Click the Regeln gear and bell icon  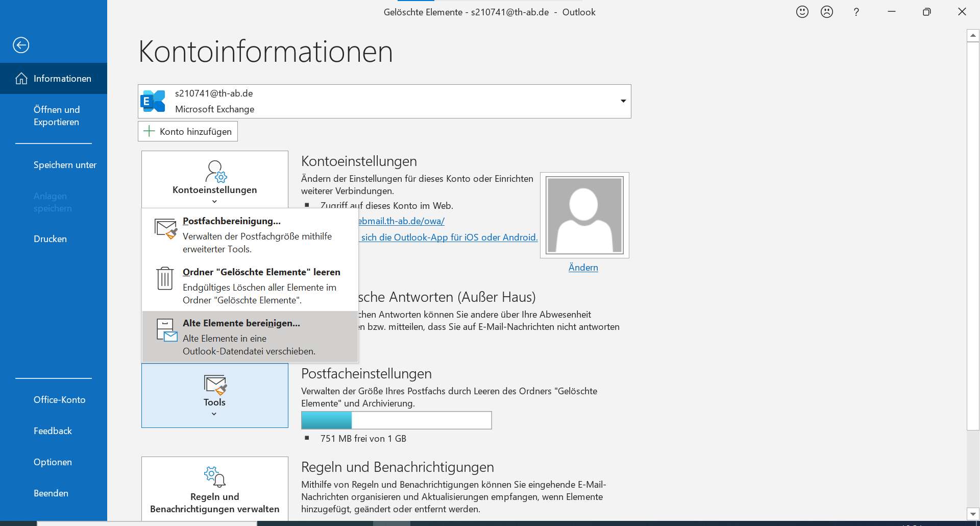tap(215, 476)
